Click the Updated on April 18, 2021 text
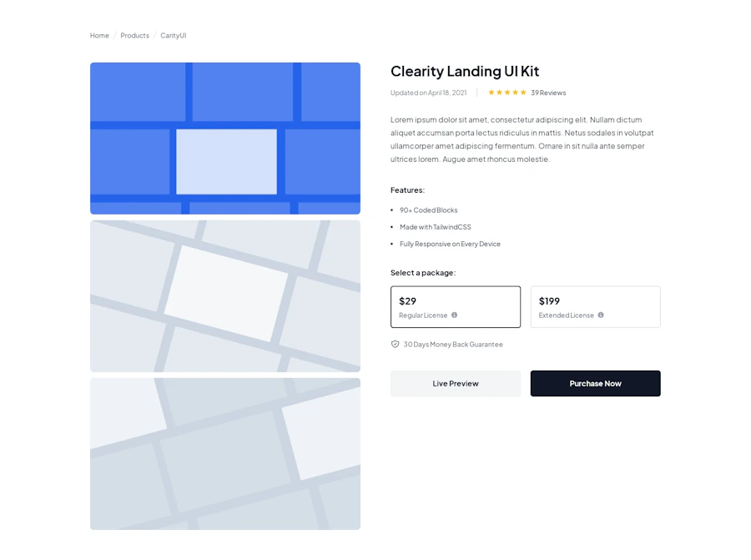 coord(428,93)
